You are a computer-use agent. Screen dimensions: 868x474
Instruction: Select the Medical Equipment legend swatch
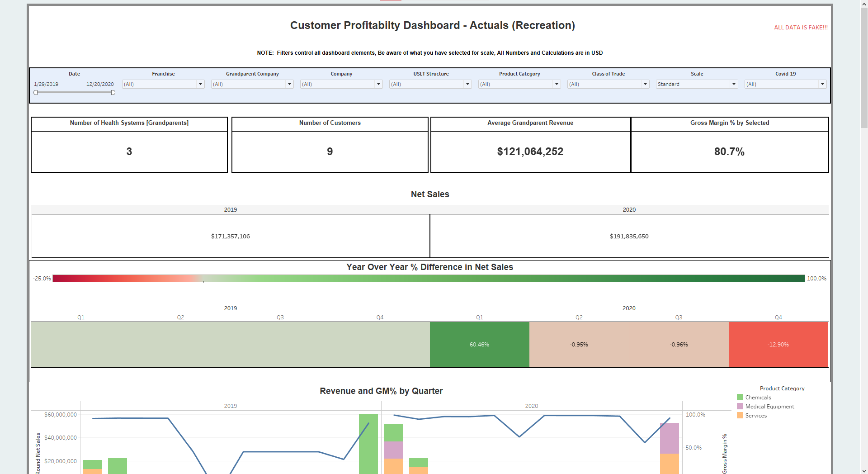tap(740, 407)
